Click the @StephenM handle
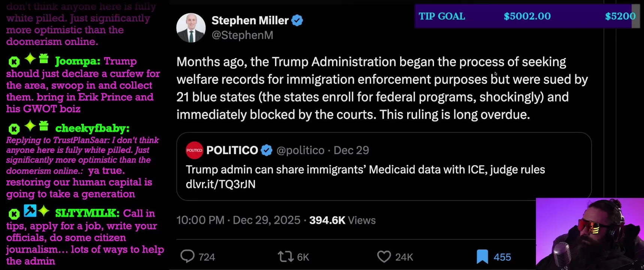The width and height of the screenshot is (644, 270). [x=242, y=35]
